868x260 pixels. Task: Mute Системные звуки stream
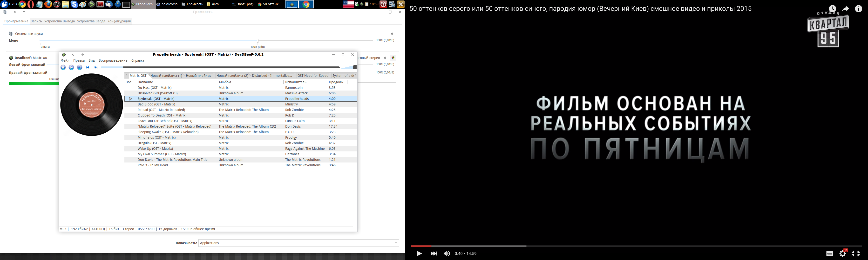click(x=392, y=34)
